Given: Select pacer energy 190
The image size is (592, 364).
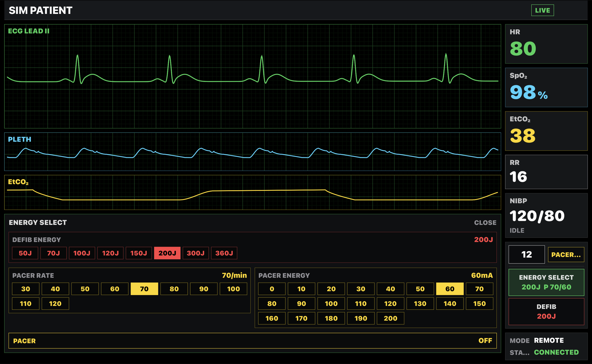Looking at the screenshot, I should (361, 318).
